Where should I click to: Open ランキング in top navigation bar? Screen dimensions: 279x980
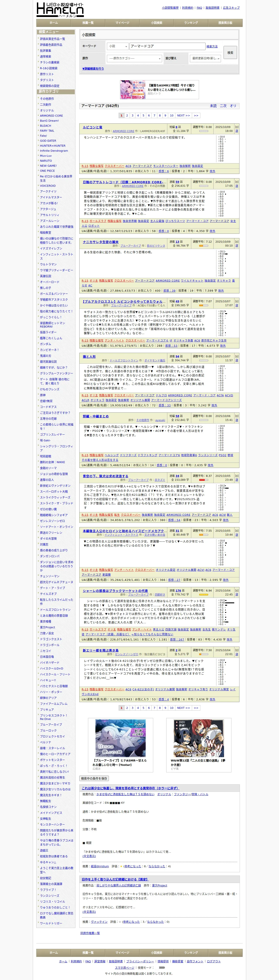tap(191, 23)
